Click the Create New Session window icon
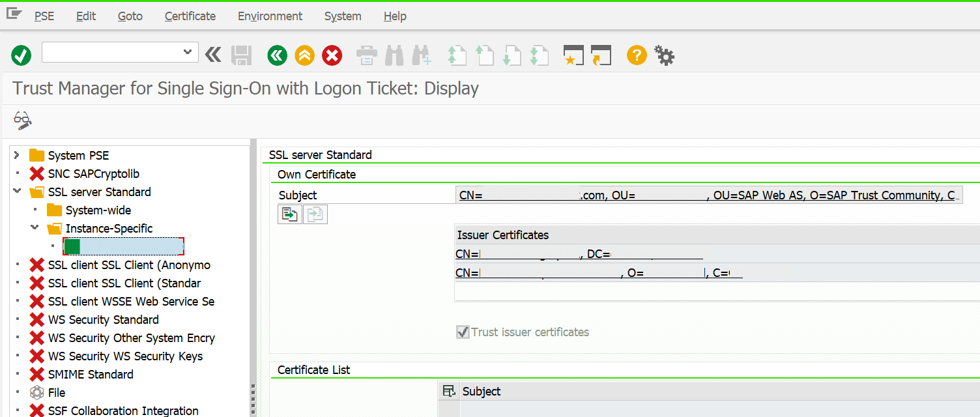 point(573,55)
